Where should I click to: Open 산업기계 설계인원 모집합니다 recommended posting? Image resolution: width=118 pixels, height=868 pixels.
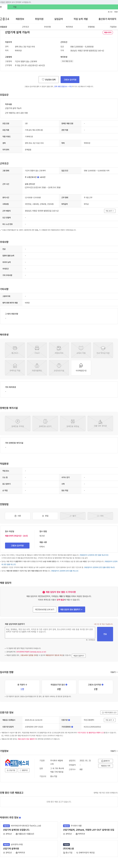17,830
